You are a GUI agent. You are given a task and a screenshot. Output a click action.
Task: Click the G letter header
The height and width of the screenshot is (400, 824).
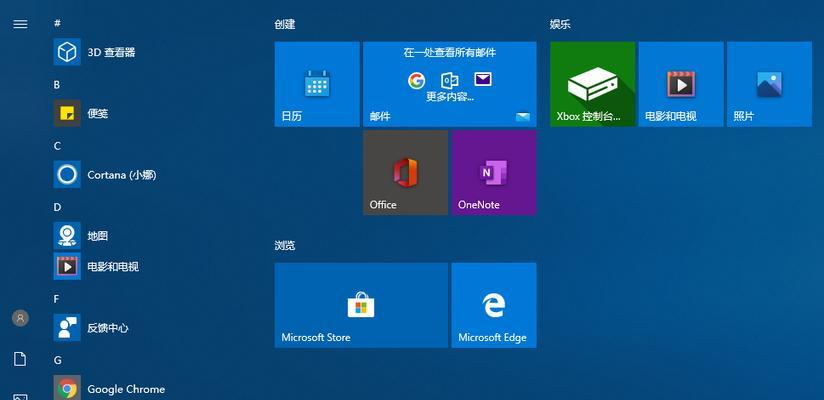(x=57, y=360)
